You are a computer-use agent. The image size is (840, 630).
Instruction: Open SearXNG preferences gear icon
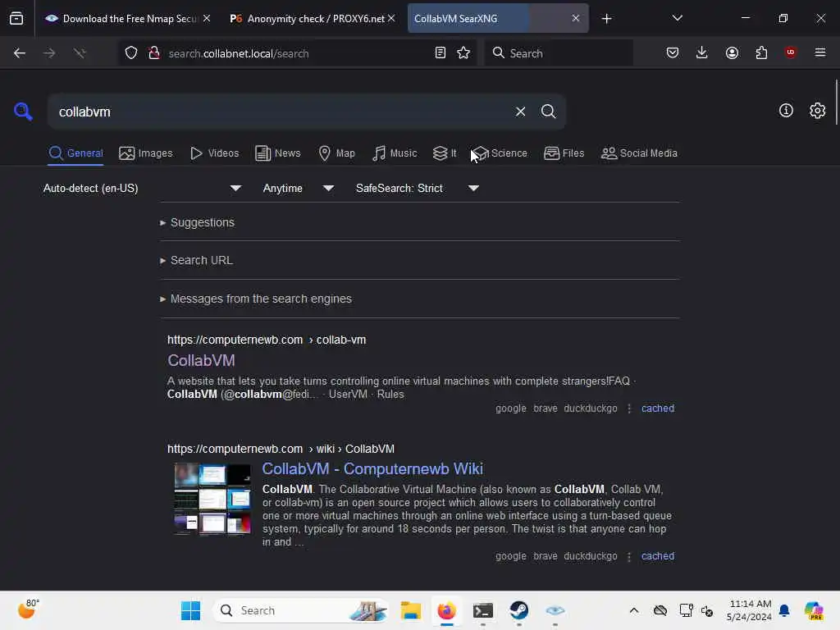817,111
